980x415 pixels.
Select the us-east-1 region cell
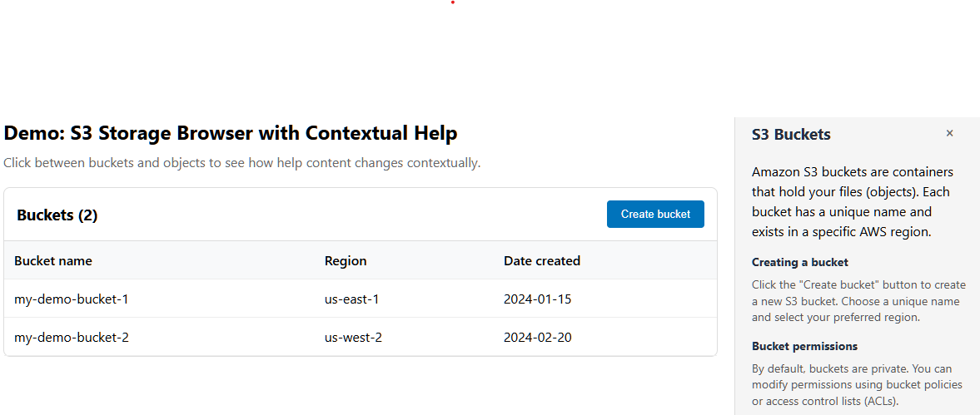coord(352,299)
